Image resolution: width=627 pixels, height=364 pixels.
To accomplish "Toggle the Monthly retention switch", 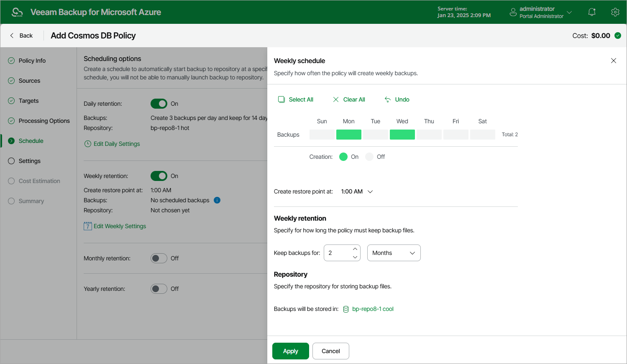I will click(159, 258).
